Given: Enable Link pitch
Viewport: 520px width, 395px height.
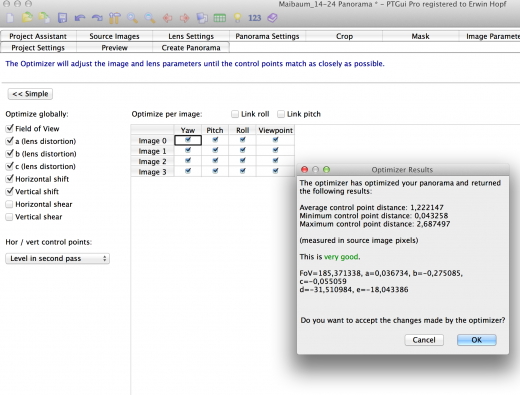Looking at the screenshot, I should click(x=281, y=114).
